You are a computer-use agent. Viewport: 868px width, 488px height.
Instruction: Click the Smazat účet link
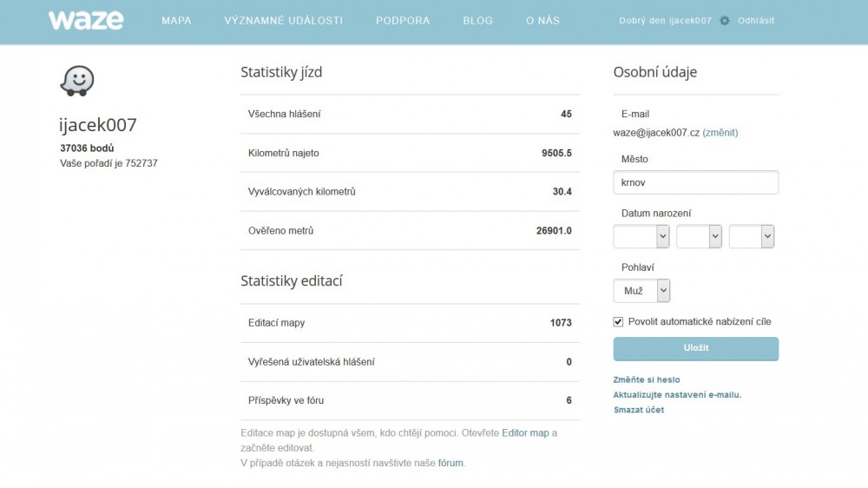coord(639,410)
